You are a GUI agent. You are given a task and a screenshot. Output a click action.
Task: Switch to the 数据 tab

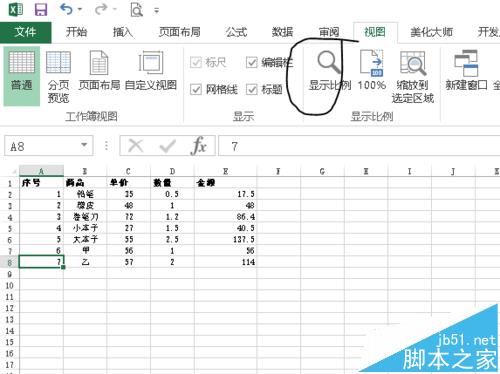pyautogui.click(x=282, y=32)
